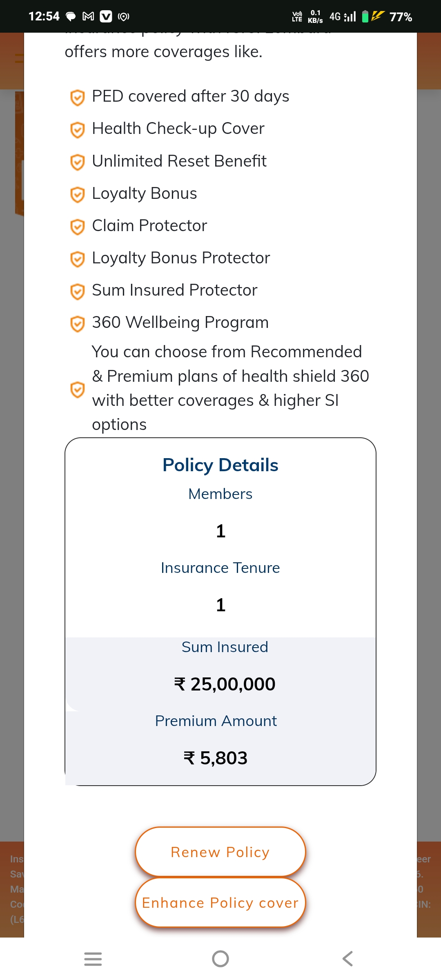Screen dimensions: 441x980
Task: Tap the shield icon beside Sum Insured Protector
Action: pyautogui.click(x=77, y=292)
